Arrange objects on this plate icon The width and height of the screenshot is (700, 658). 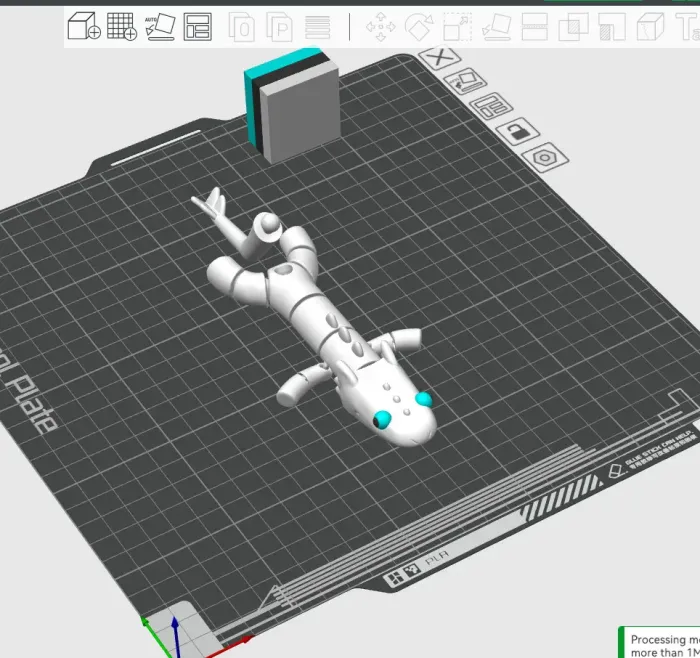tap(491, 106)
